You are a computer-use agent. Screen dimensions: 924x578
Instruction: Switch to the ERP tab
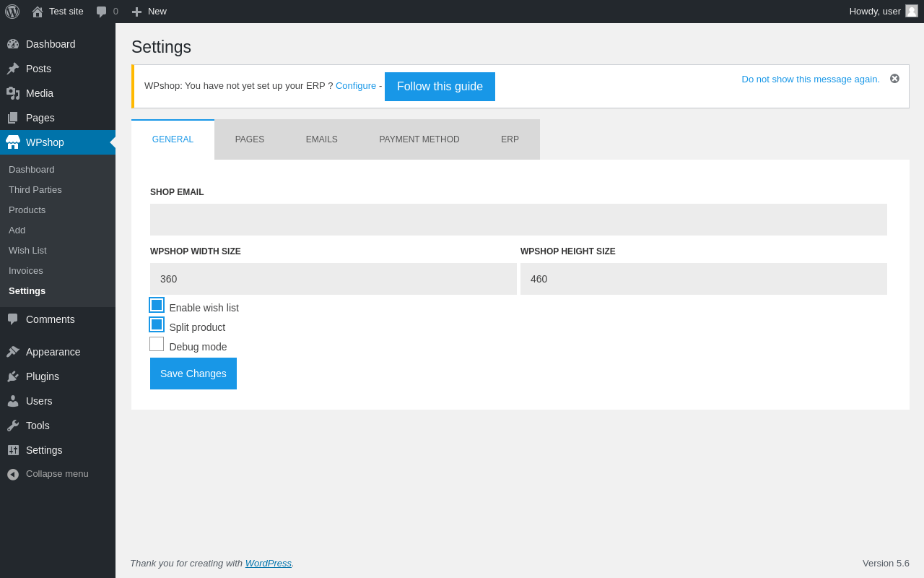(510, 139)
